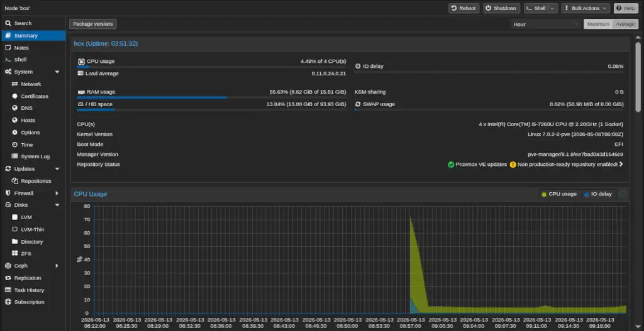644x331 pixels.
Task: Click the ZFS grid icon
Action: tap(15, 254)
